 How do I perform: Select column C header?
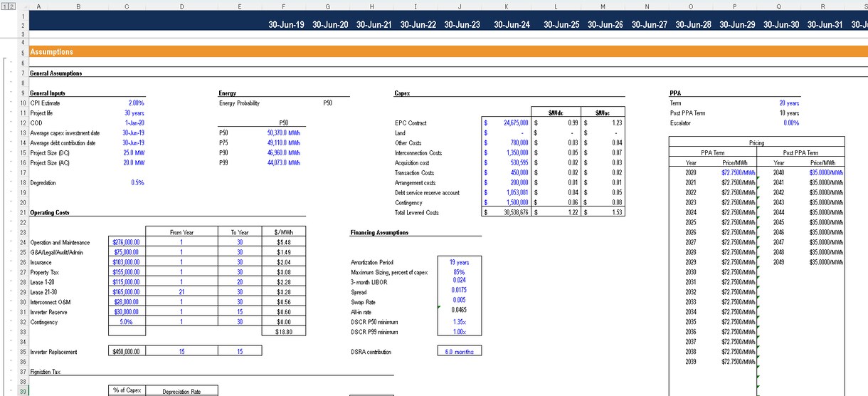127,6
